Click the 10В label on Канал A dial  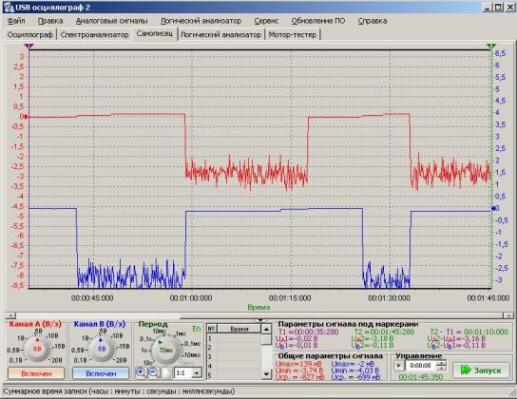coord(53,335)
